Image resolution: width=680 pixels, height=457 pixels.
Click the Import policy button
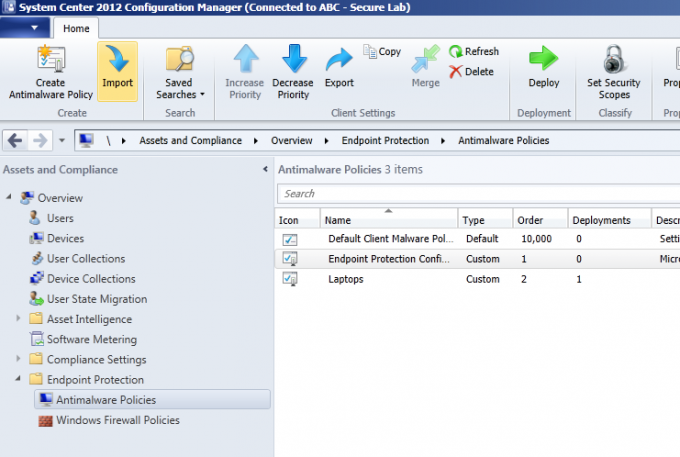tap(118, 72)
